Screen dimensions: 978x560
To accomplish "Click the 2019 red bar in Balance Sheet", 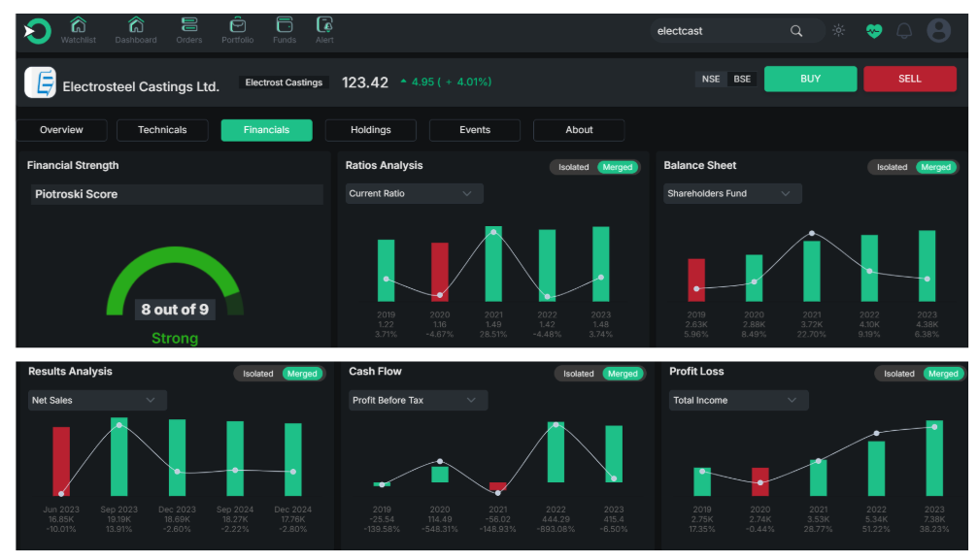I will pos(696,280).
